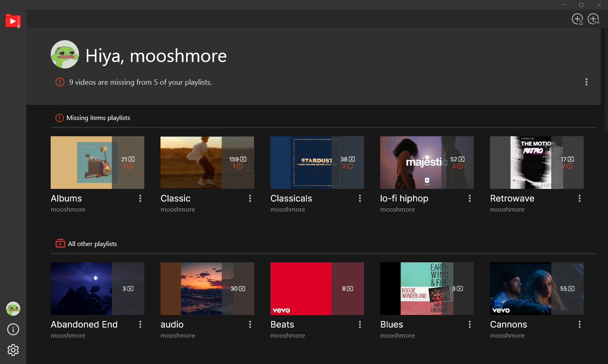Viewport: 608px width, 364px height.
Task: Open Retrowave playlist options menu
Action: tap(580, 198)
